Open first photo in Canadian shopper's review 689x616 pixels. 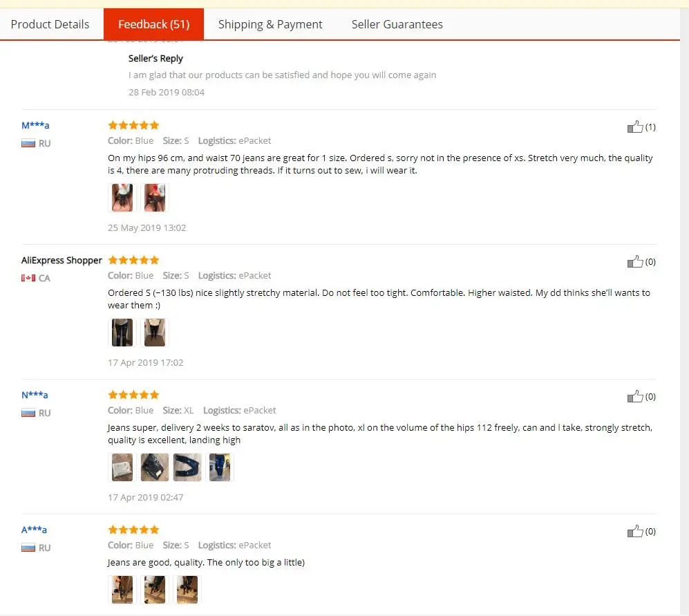[122, 333]
